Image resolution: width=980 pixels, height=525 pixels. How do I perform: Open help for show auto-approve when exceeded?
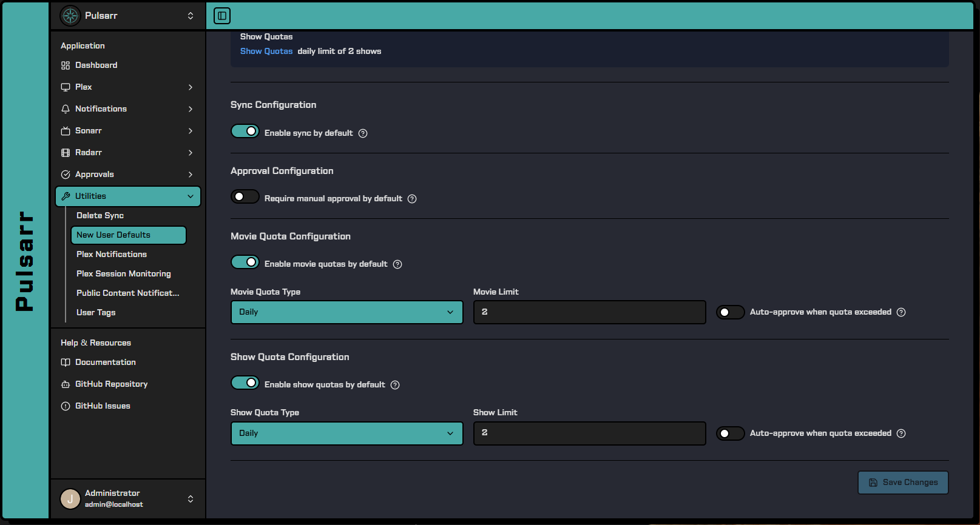click(901, 433)
